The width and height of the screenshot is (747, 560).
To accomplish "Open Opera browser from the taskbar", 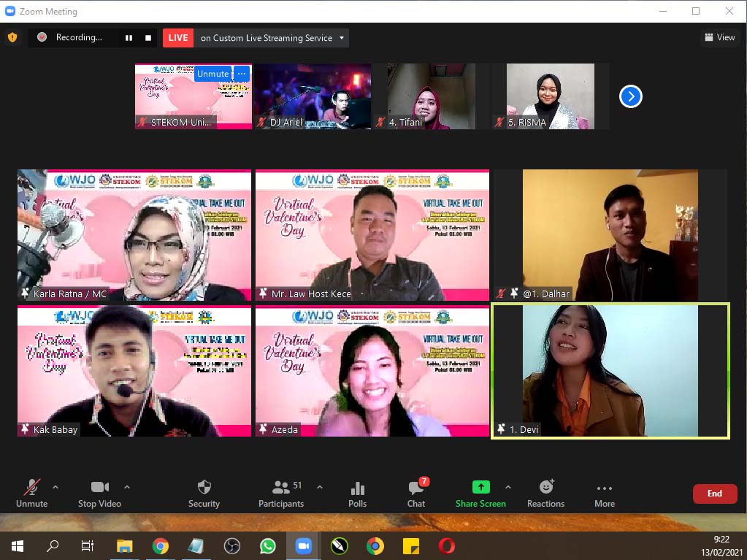I will [446, 545].
